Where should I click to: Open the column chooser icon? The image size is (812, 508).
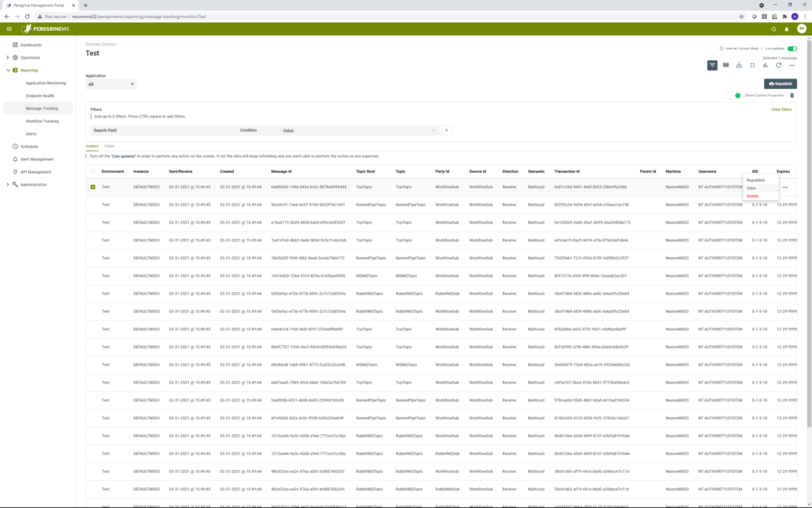[726, 65]
